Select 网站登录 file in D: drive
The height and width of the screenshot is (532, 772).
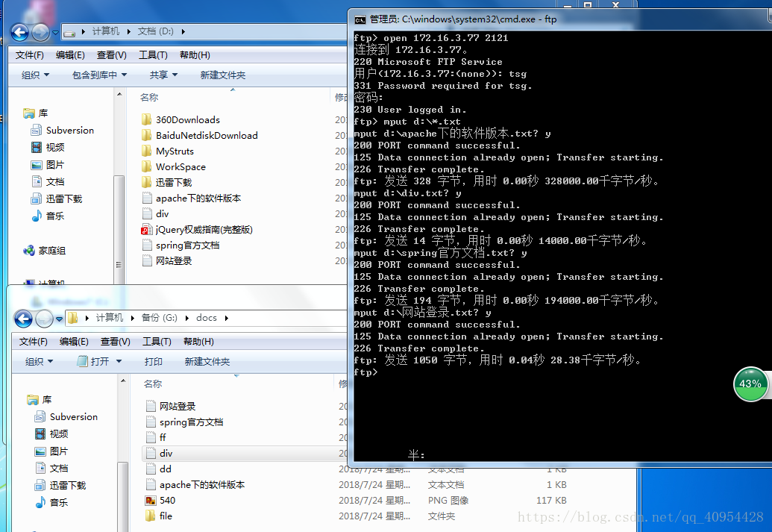(167, 261)
